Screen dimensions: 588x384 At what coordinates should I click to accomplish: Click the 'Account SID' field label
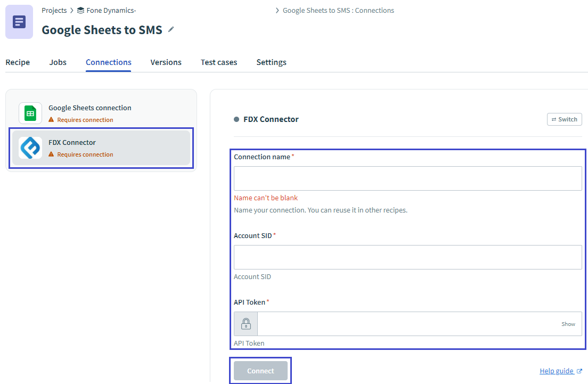(253, 235)
